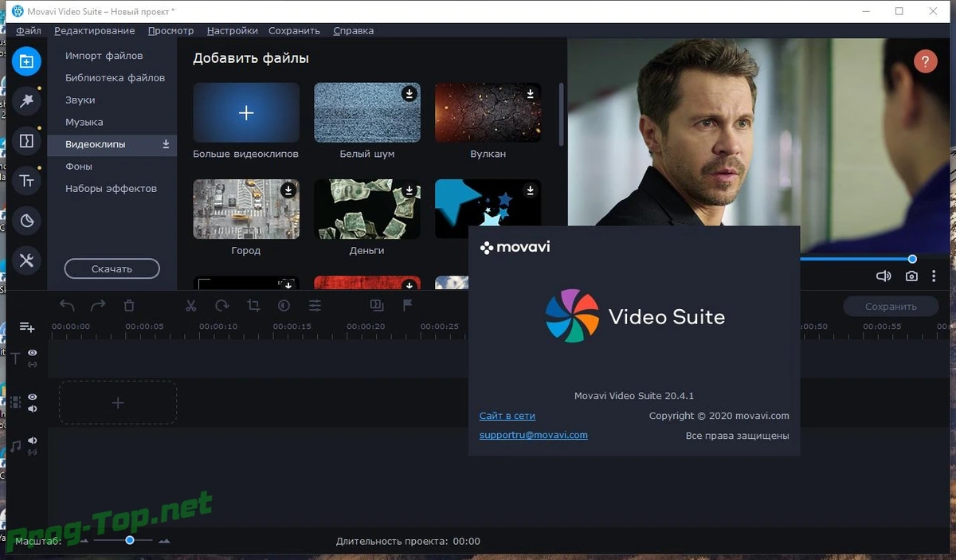Screen dimensions: 956x560
Task: Select the Деньги thumbnail
Action: point(367,209)
